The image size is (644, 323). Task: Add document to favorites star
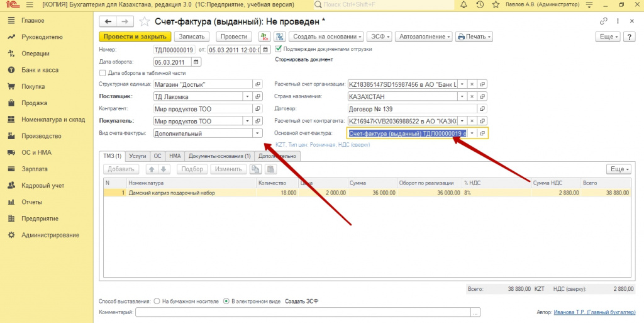(144, 21)
